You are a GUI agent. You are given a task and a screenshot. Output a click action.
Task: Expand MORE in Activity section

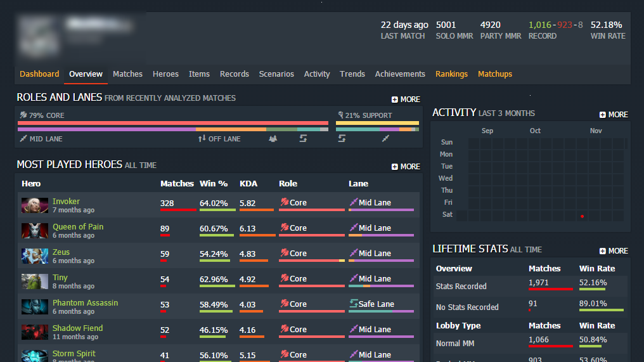(614, 115)
